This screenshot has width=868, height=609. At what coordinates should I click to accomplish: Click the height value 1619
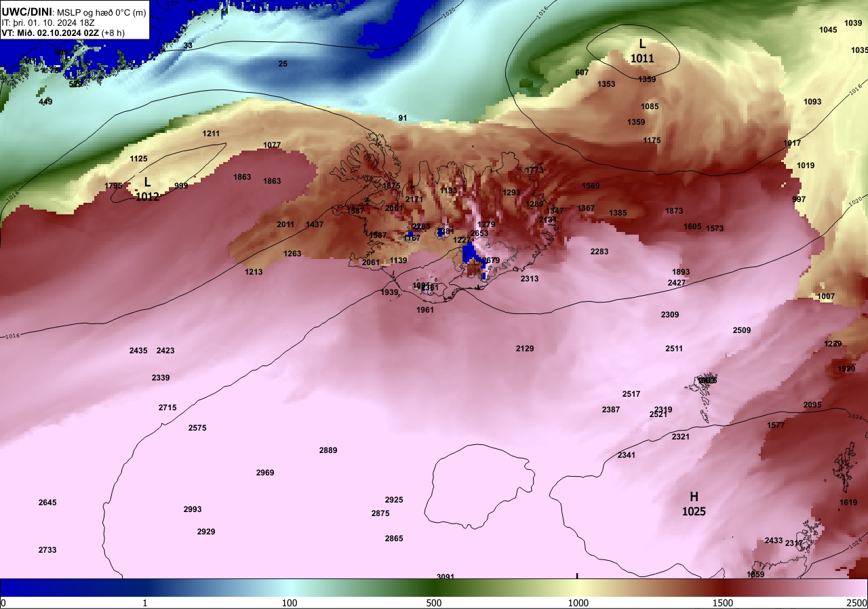[848, 503]
